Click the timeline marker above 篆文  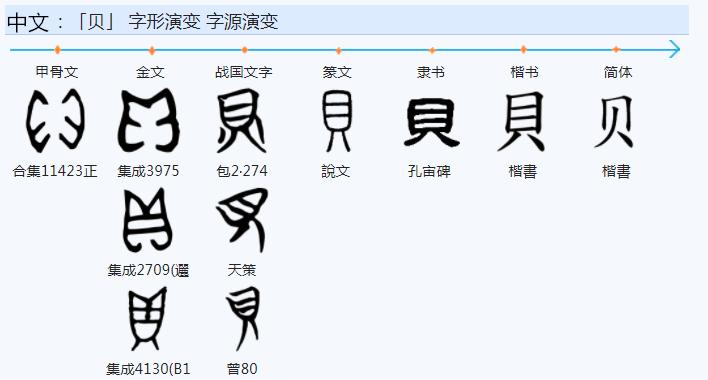point(339,51)
